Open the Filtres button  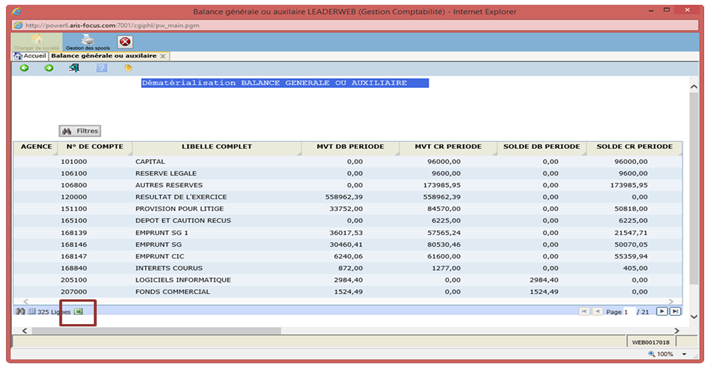(80, 131)
